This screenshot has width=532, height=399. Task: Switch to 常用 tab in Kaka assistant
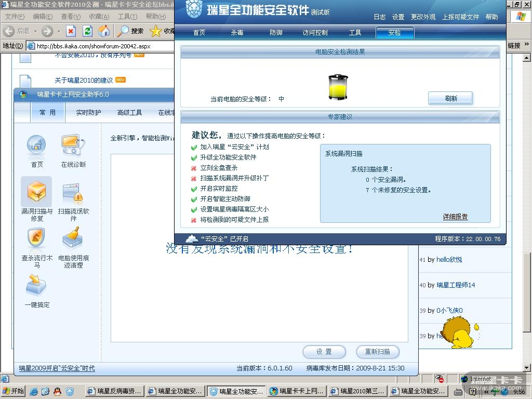point(47,113)
